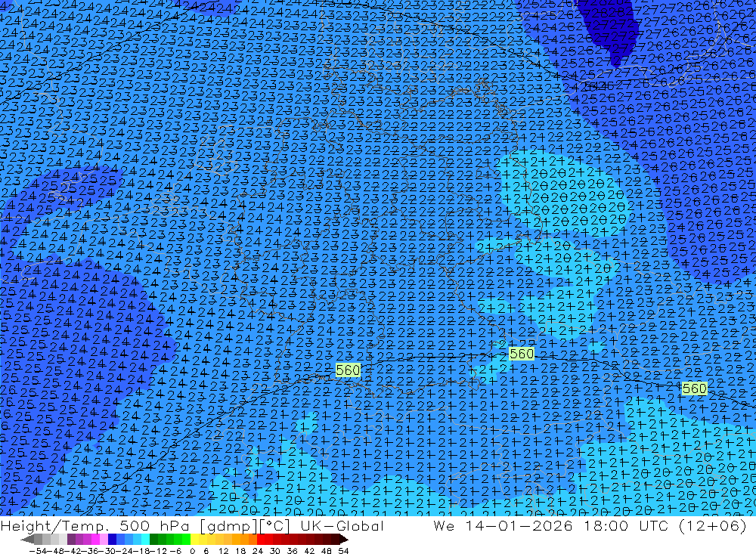This screenshot has height=554, width=756.
Task: Click the dark right arrow of color scale
Action: click(344, 539)
